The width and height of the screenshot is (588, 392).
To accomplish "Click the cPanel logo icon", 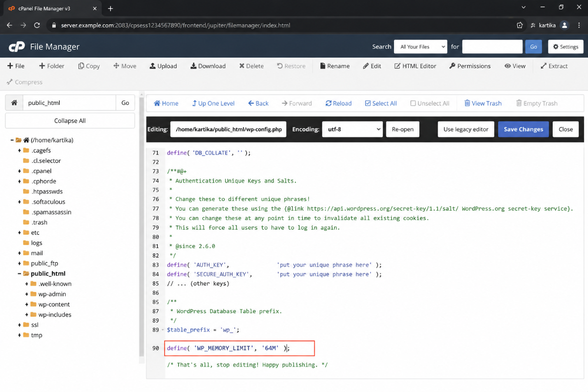I will point(17,47).
